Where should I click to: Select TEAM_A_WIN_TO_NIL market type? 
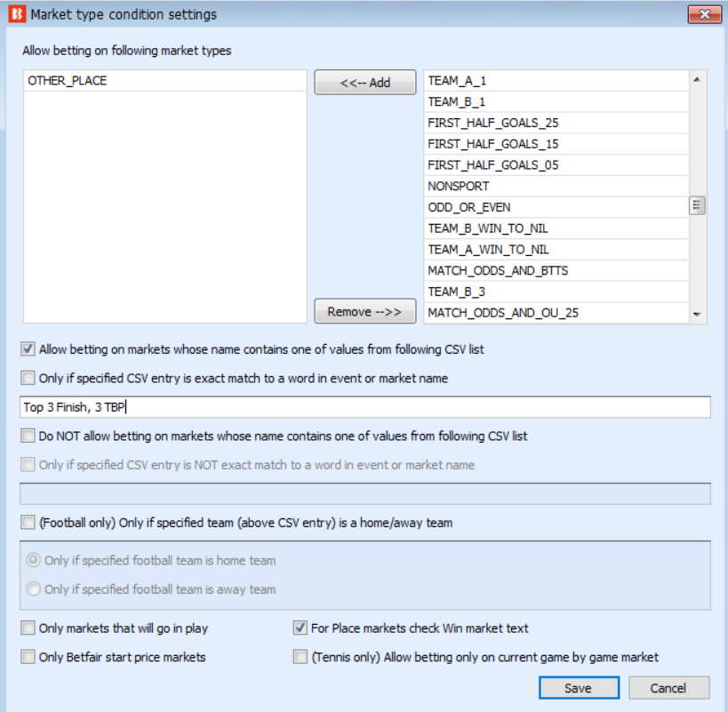tap(556, 250)
